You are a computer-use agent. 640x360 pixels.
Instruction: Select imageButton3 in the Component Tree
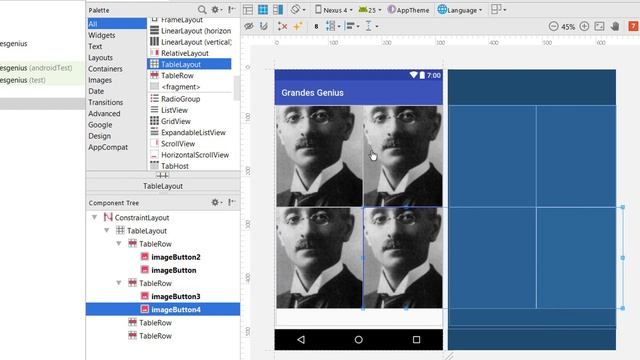pyautogui.click(x=176, y=296)
